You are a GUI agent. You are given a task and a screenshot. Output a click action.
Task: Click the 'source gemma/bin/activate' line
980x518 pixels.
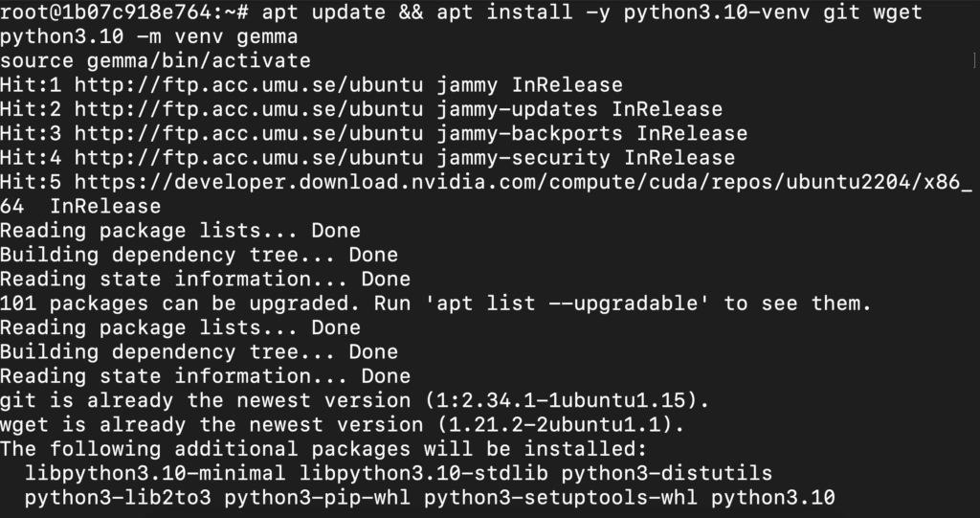tap(155, 61)
